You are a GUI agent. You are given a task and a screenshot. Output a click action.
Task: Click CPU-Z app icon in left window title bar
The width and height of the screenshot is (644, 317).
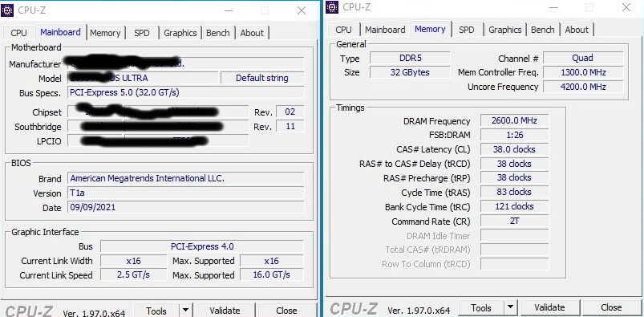[7, 10]
